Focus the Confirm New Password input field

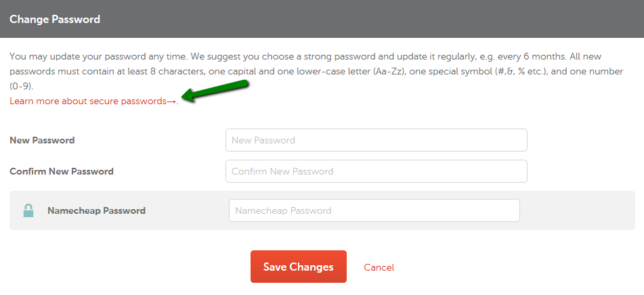[377, 171]
